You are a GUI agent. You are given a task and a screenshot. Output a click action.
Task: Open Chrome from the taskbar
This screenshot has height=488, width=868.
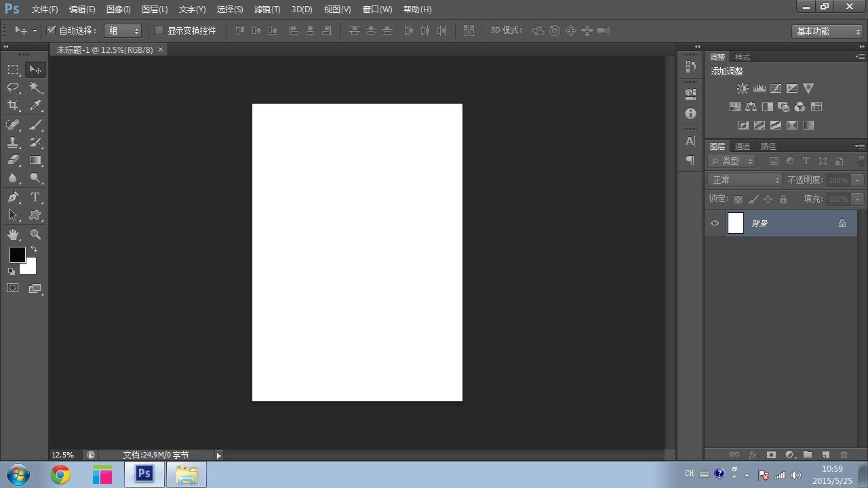pos(60,474)
